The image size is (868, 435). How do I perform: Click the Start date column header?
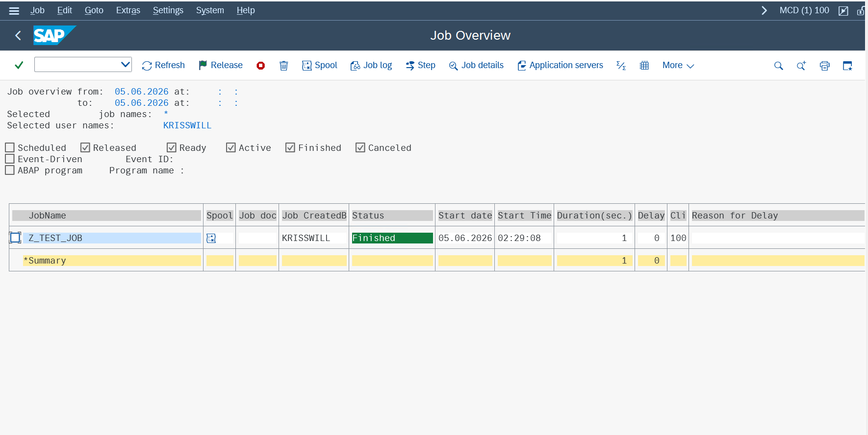click(465, 216)
